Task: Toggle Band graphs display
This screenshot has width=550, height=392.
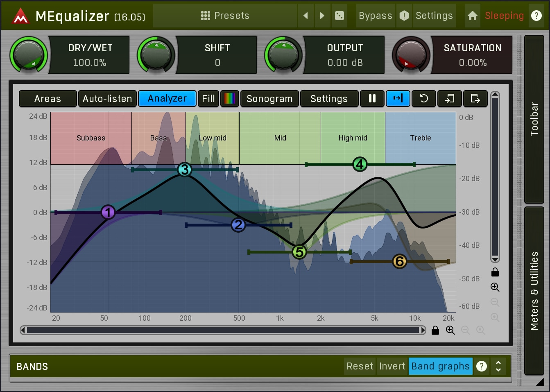Action: (x=440, y=366)
